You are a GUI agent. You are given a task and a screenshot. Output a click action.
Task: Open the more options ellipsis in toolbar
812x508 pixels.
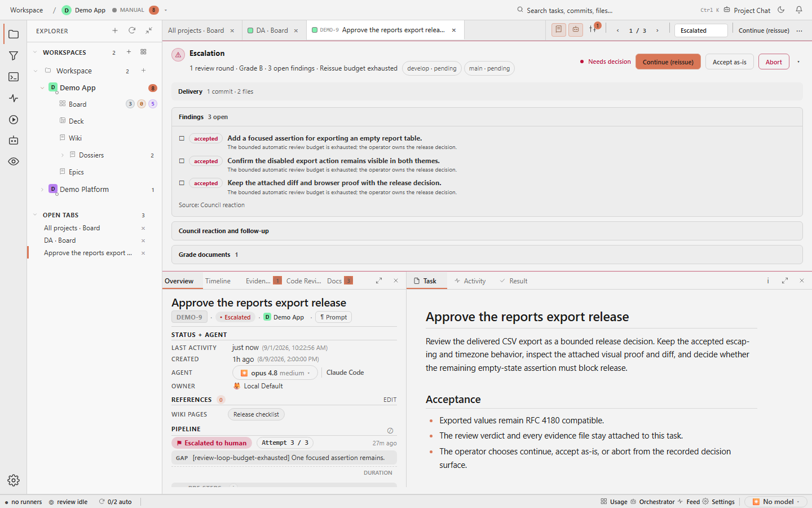point(799,30)
